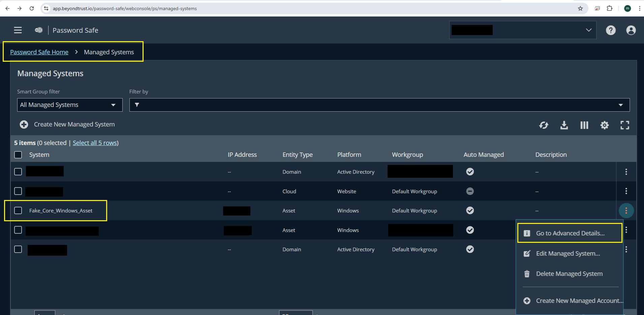Click the Password Safe Home link
The width and height of the screenshot is (644, 315).
[39, 52]
